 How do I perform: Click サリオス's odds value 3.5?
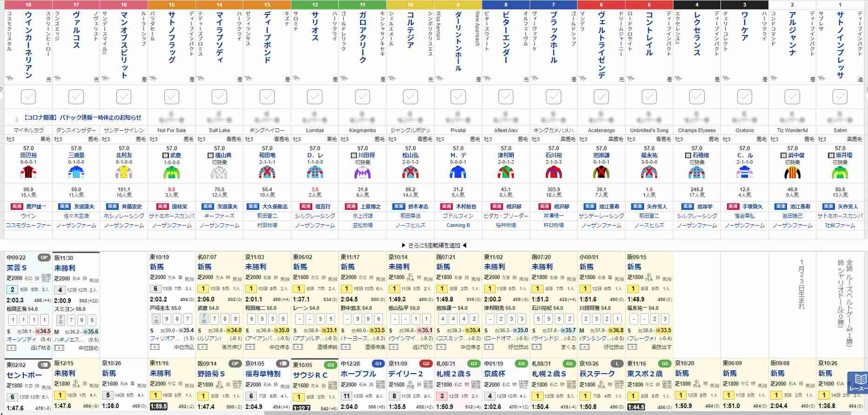pos(315,189)
